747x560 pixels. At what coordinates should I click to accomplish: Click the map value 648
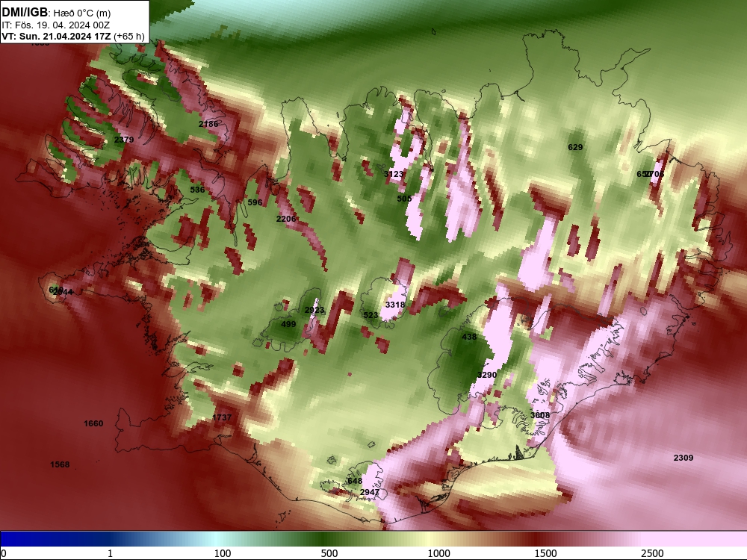point(355,481)
